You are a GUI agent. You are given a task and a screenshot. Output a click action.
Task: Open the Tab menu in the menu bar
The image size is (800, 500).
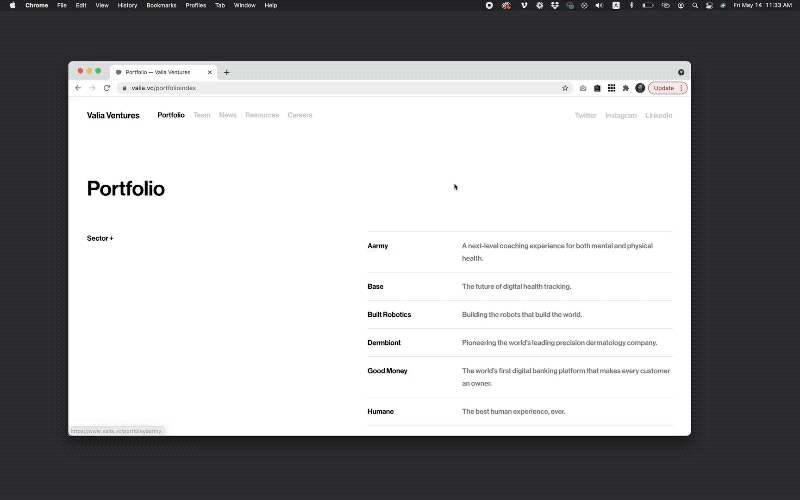coord(220,5)
